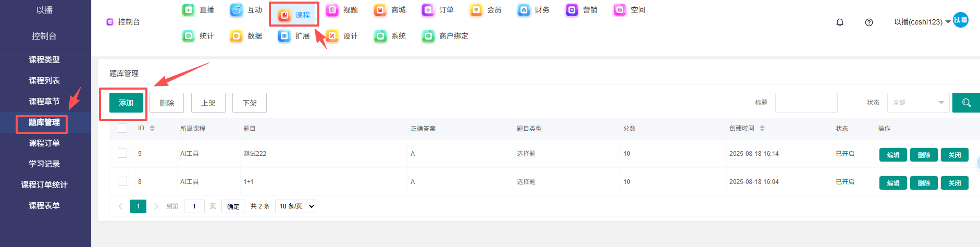Sort the table by the ID column arrows
This screenshot has height=247, width=980.
pos(152,128)
